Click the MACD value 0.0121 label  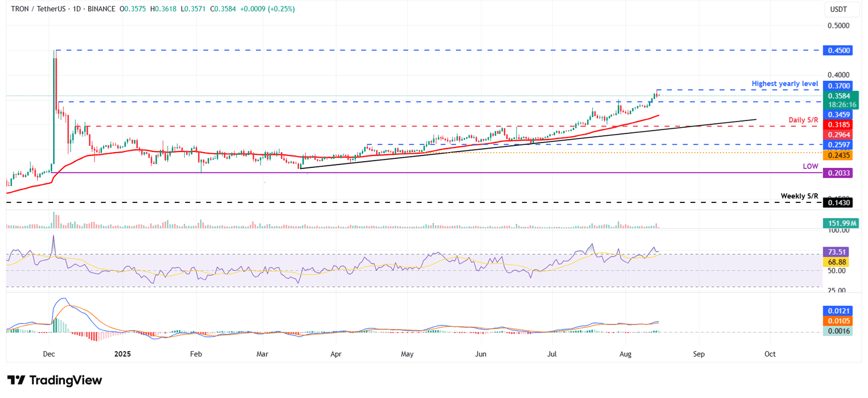(837, 310)
